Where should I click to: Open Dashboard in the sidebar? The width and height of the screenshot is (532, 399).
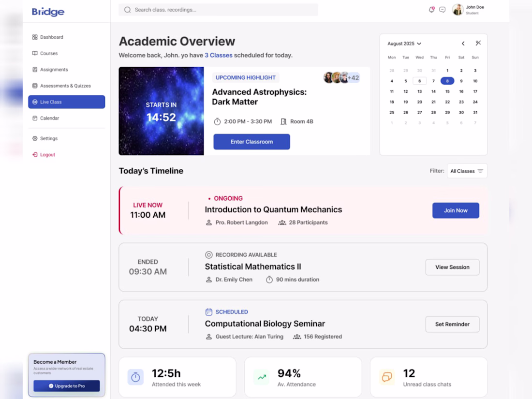[x=67, y=37]
